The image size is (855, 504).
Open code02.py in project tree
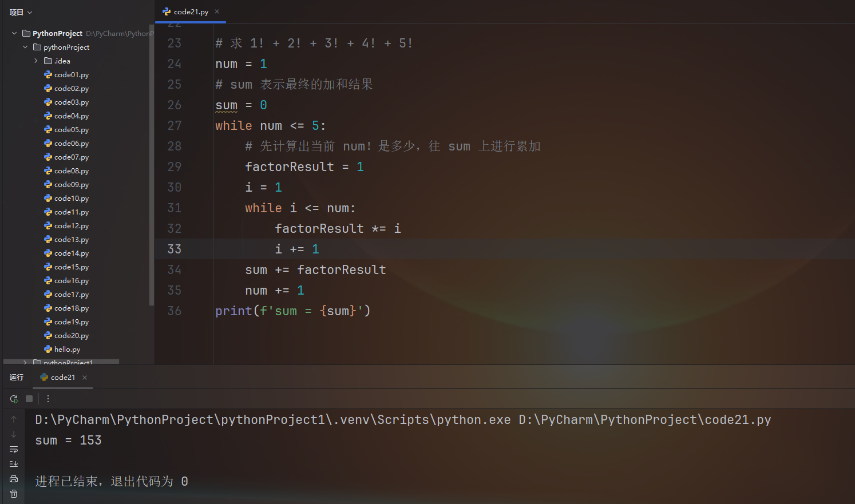[66, 89]
